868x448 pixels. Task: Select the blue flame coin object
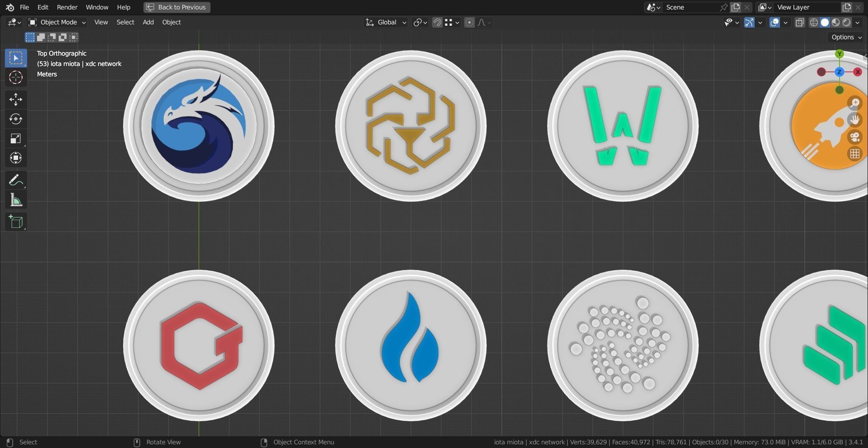[x=410, y=345]
